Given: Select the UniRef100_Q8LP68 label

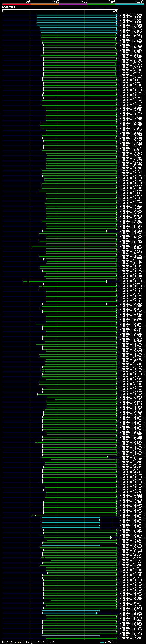Looking at the screenshot, I should click(131, 27).
